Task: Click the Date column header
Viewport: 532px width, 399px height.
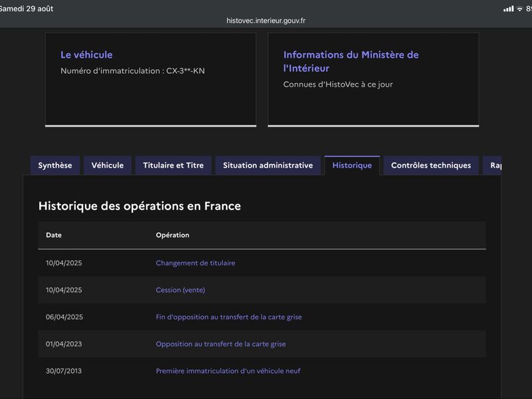Action: (54, 235)
